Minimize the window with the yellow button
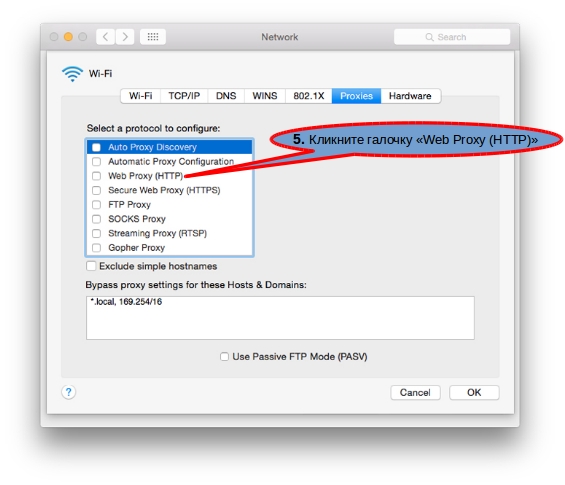Screen dimensions: 565x485 68,37
